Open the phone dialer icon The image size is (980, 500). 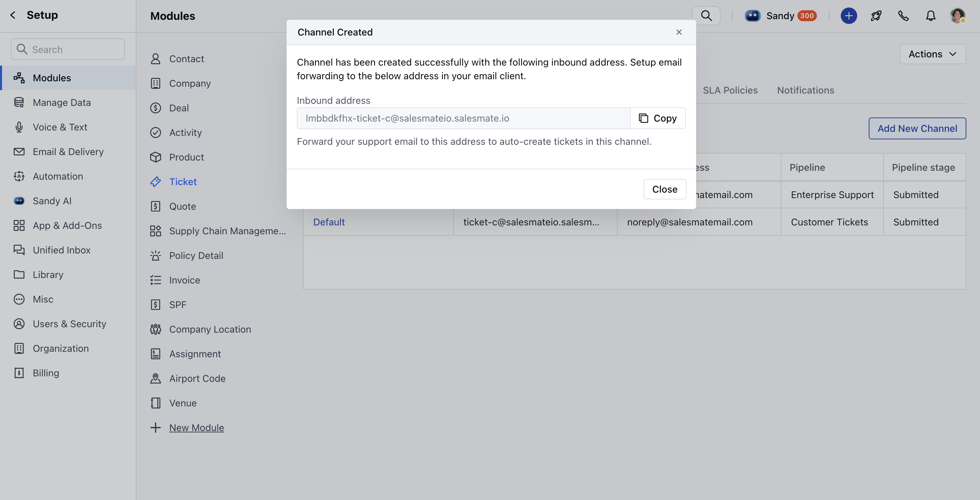coord(904,16)
